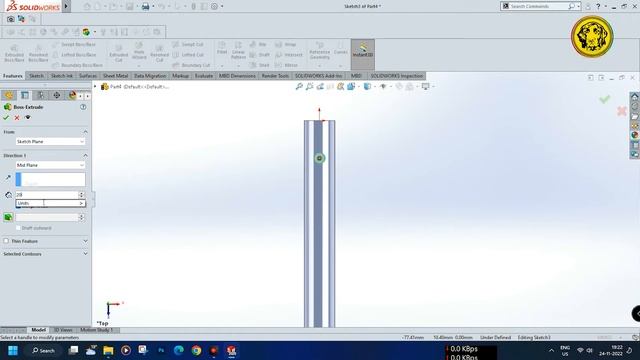This screenshot has width=640, height=360.
Task: Open View Orientation icon in view toolbar
Action: 351,87
